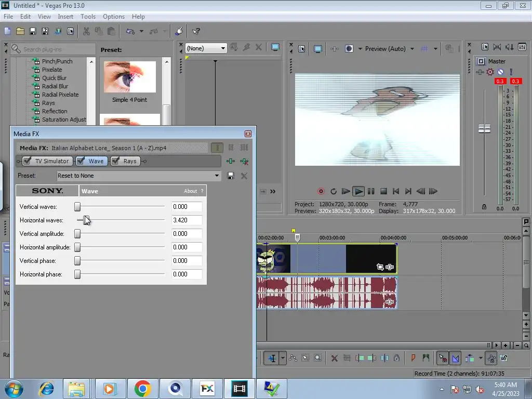The image size is (532, 399).
Task: Delete the preset with X icon
Action: point(244,176)
